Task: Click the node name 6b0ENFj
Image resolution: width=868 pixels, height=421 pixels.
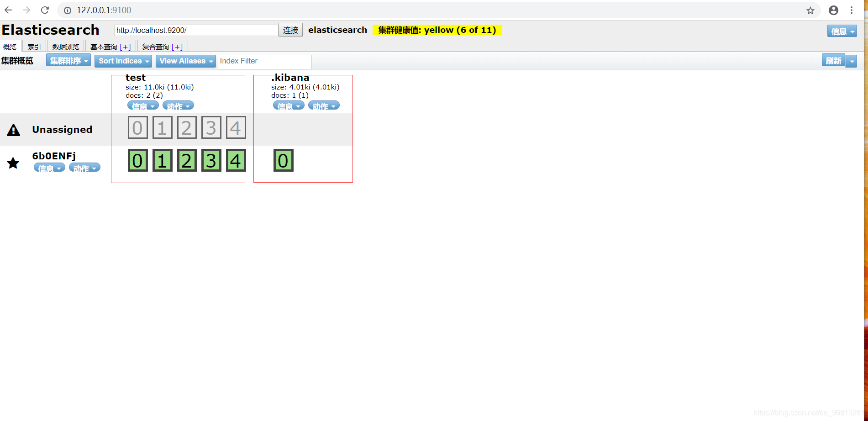Action: [54, 156]
